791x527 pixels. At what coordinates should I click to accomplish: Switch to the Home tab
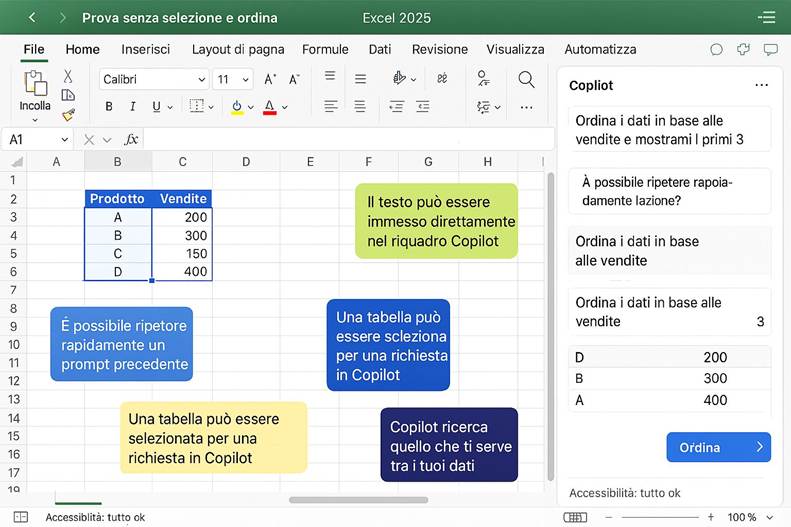tap(83, 49)
